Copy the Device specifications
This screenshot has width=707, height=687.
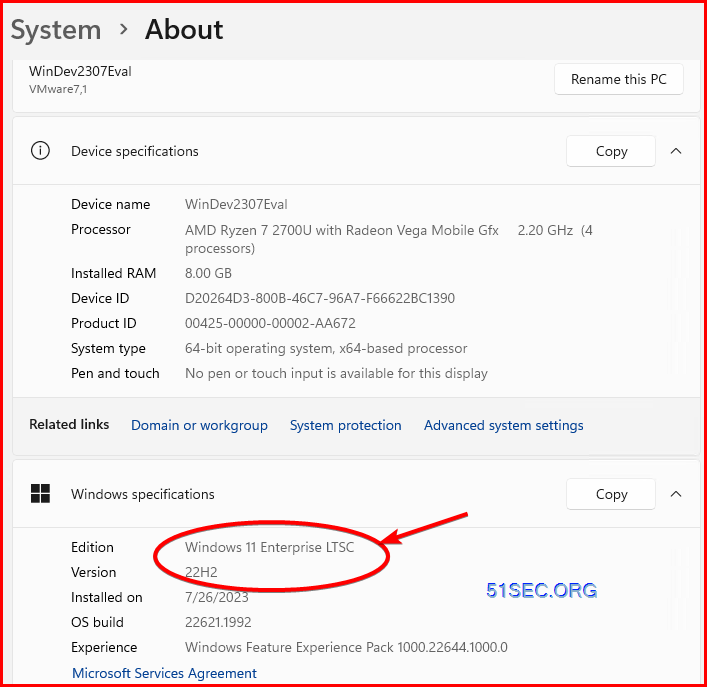pos(611,151)
